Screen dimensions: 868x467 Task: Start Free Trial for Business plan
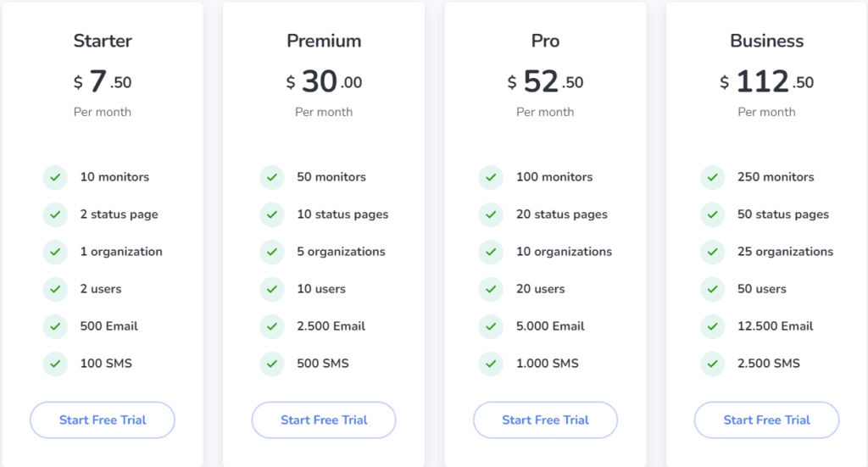pos(766,420)
